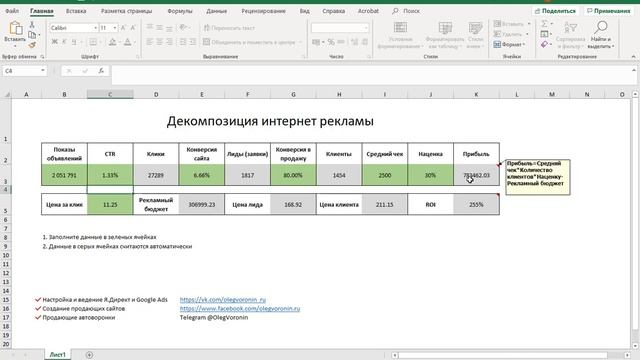The image size is (640, 360).
Task: Open Cell styles (Стили ячеек)
Action: click(475, 35)
